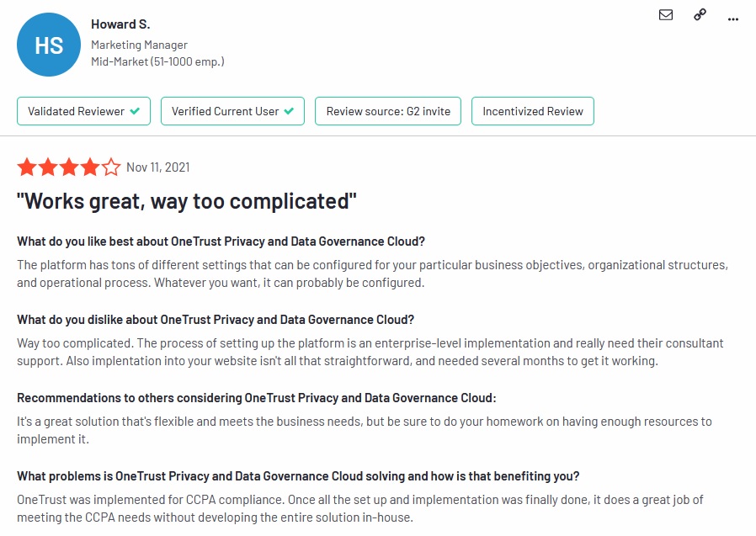Viewport: 756px width, 536px height.
Task: Click the Marketing Manager job title text
Action: 140,45
